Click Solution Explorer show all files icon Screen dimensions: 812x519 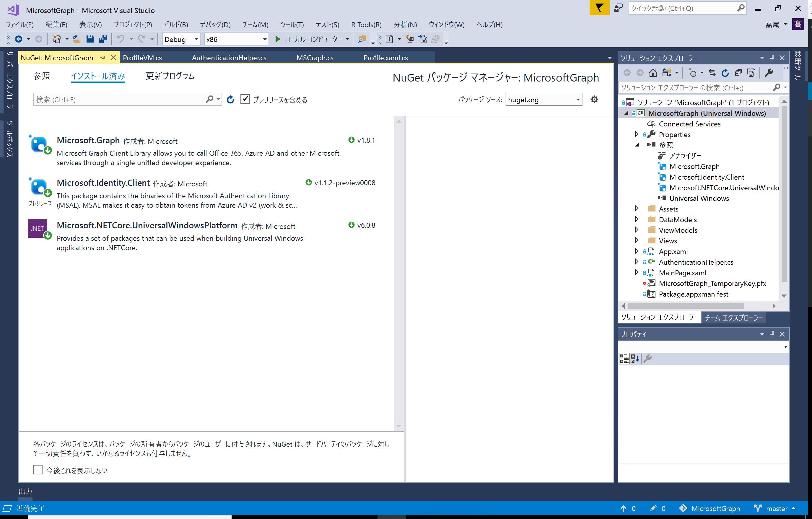[x=751, y=72]
